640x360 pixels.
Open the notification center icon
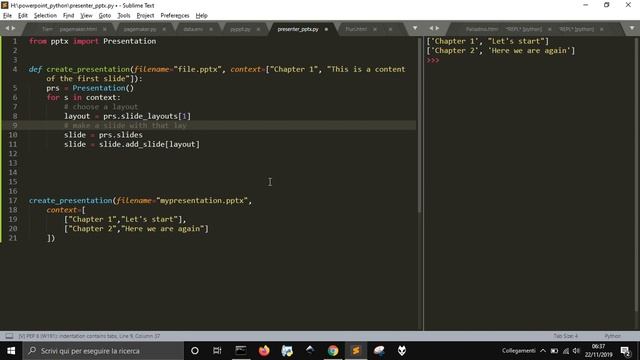[625, 351]
